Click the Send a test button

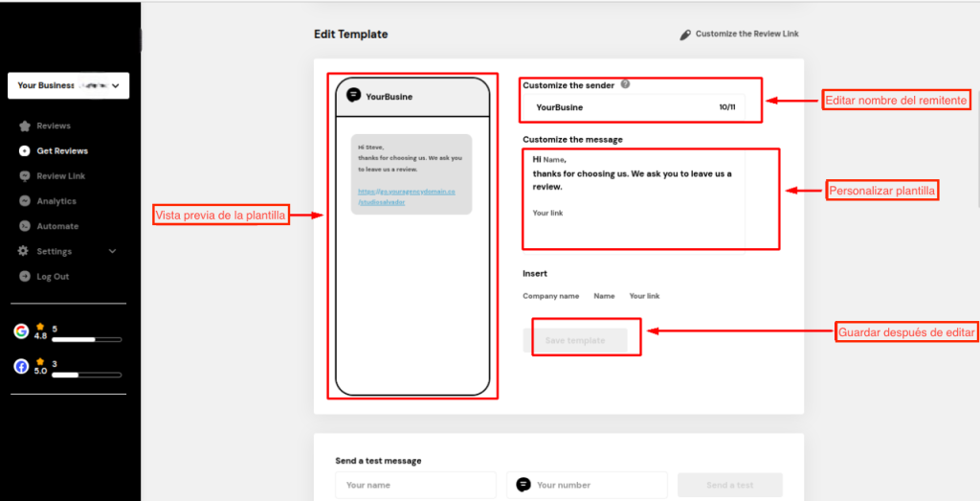729,485
